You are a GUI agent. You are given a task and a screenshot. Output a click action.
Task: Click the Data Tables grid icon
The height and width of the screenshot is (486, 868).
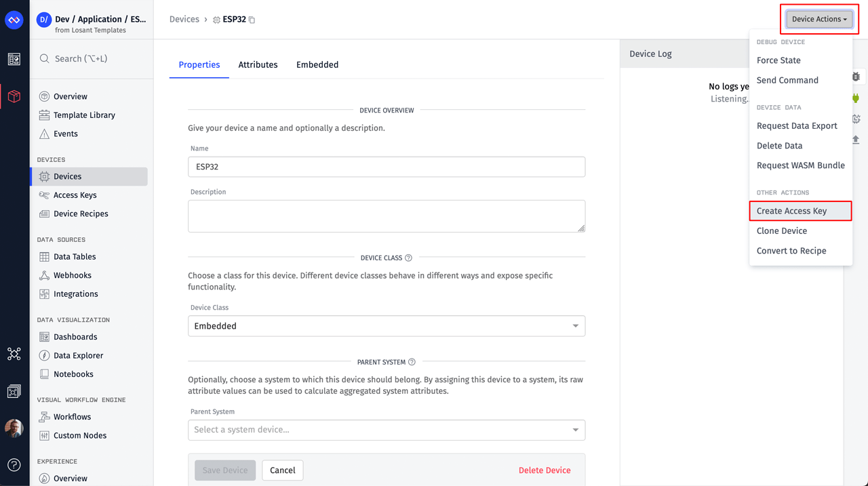point(44,257)
